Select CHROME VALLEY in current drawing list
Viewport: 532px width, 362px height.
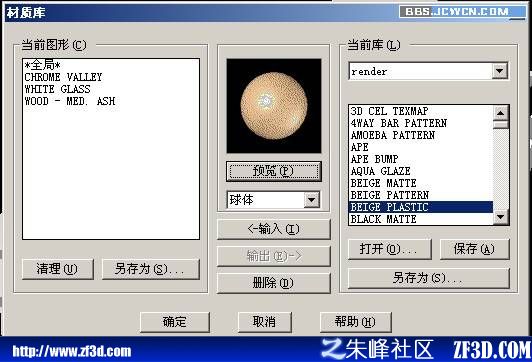tap(63, 77)
